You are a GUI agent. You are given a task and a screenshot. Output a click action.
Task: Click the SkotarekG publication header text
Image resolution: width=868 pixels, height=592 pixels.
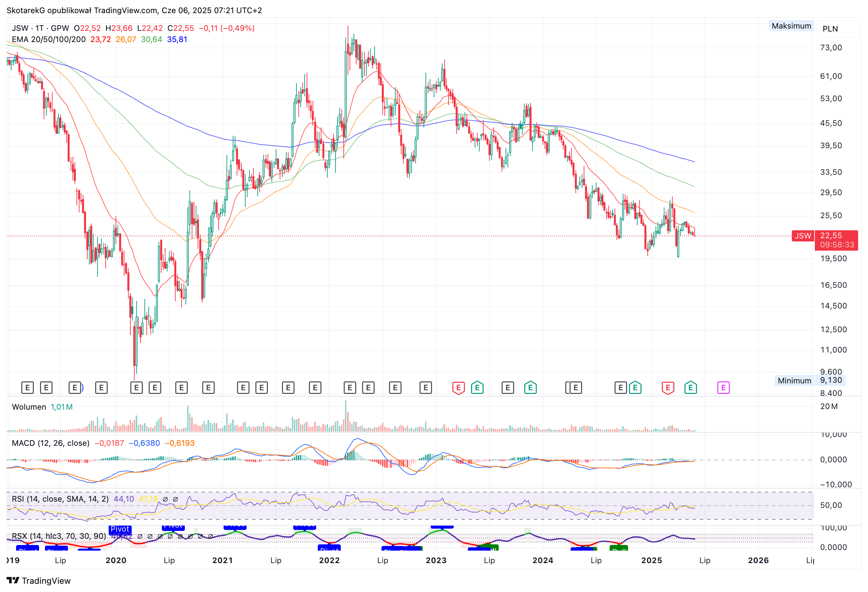(134, 10)
